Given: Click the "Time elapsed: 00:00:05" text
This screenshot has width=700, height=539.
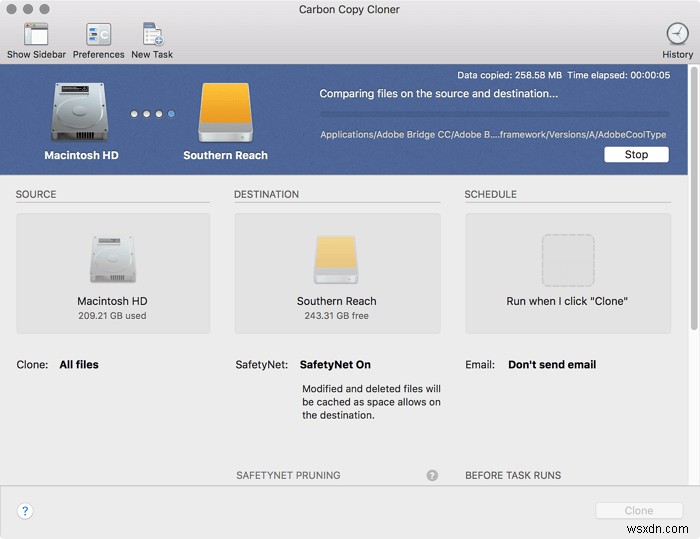Looking at the screenshot, I should coord(619,75).
